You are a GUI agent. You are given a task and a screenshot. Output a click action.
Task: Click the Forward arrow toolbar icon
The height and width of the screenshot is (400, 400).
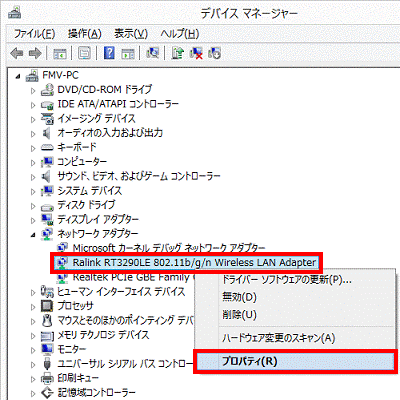pyautogui.click(x=35, y=53)
